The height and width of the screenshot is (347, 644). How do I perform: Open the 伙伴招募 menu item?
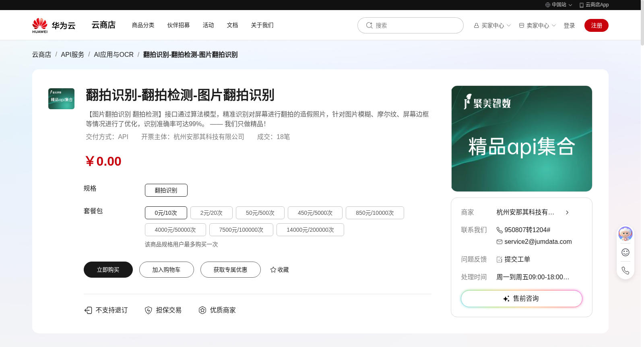(179, 25)
